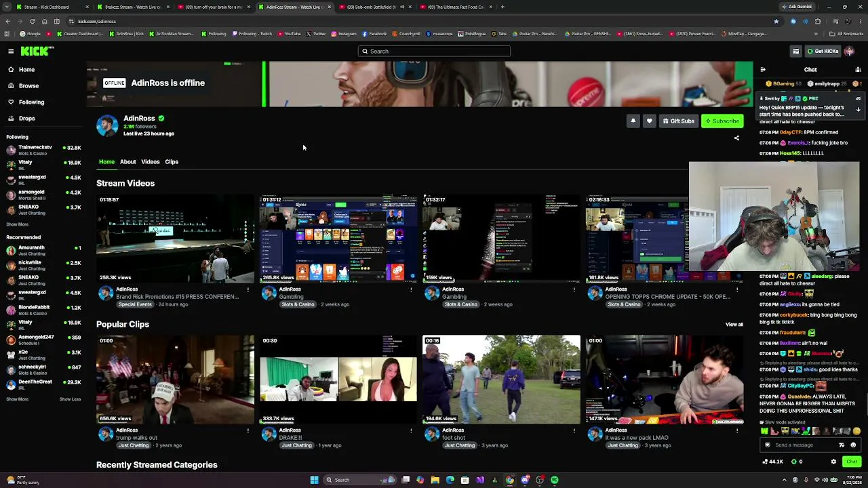Open the 7TV emote menu in chat box
Viewport: 868px width, 488px height.
tap(842, 445)
